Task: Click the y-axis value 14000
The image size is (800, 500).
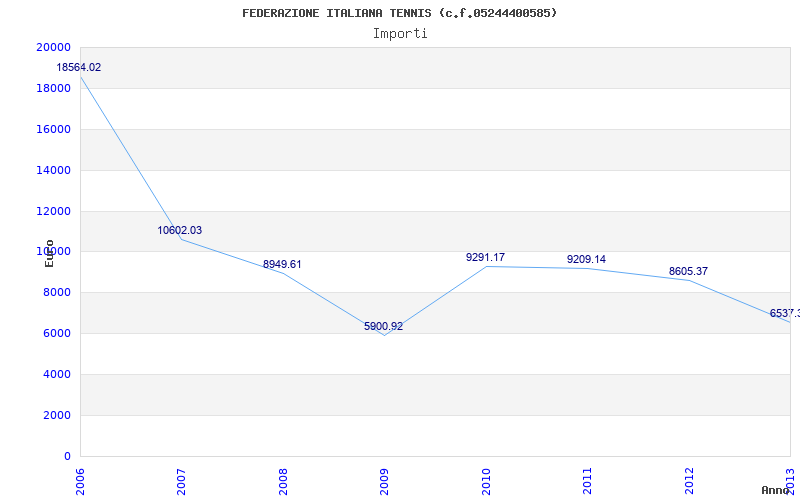Action: coord(53,170)
